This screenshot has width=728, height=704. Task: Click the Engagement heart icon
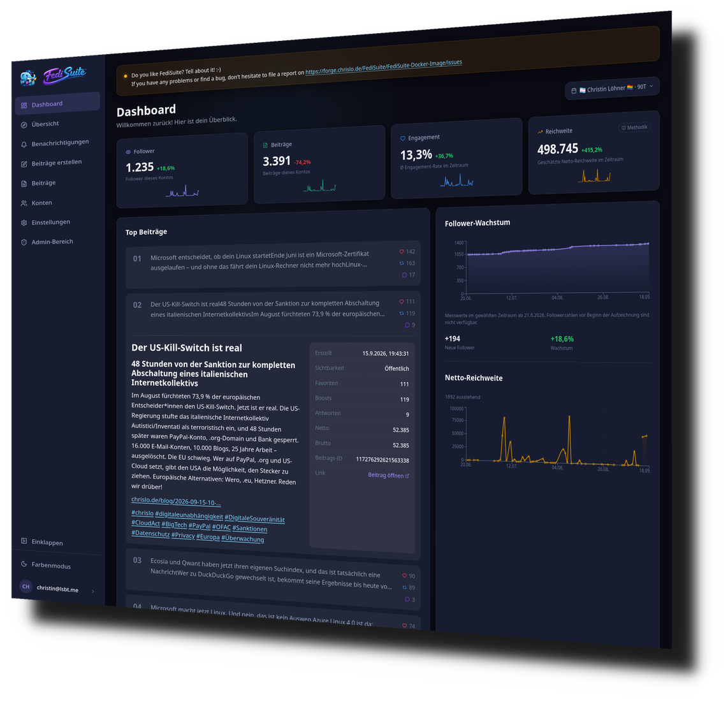pos(402,138)
